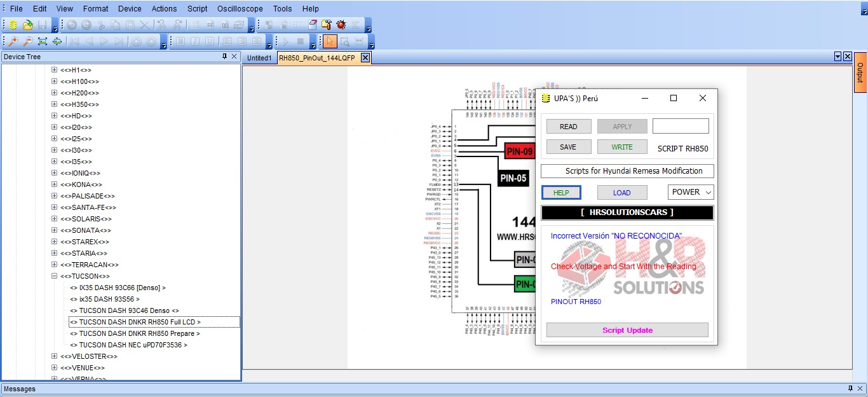Collapse the TUCSON tree node
Viewport: 868px width, 397px height.
pyautogui.click(x=54, y=276)
